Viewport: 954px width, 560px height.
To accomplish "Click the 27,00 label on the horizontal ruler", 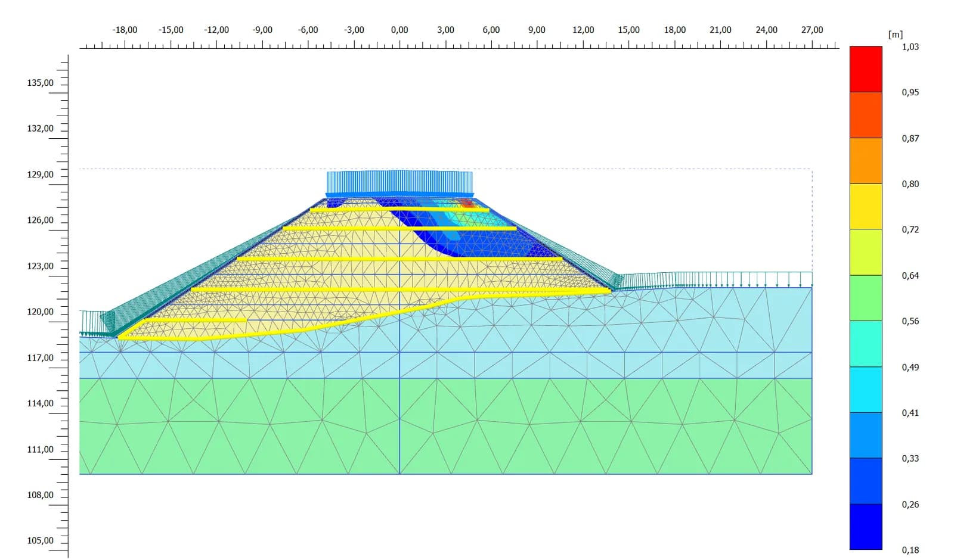I will click(812, 30).
